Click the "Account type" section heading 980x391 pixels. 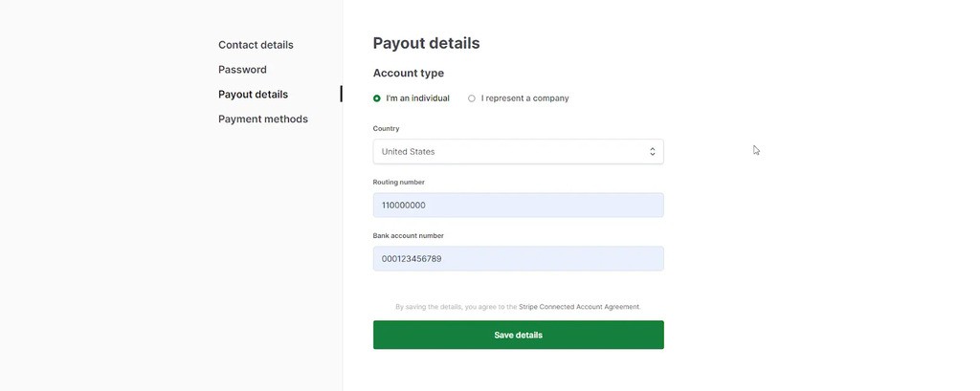(x=408, y=73)
